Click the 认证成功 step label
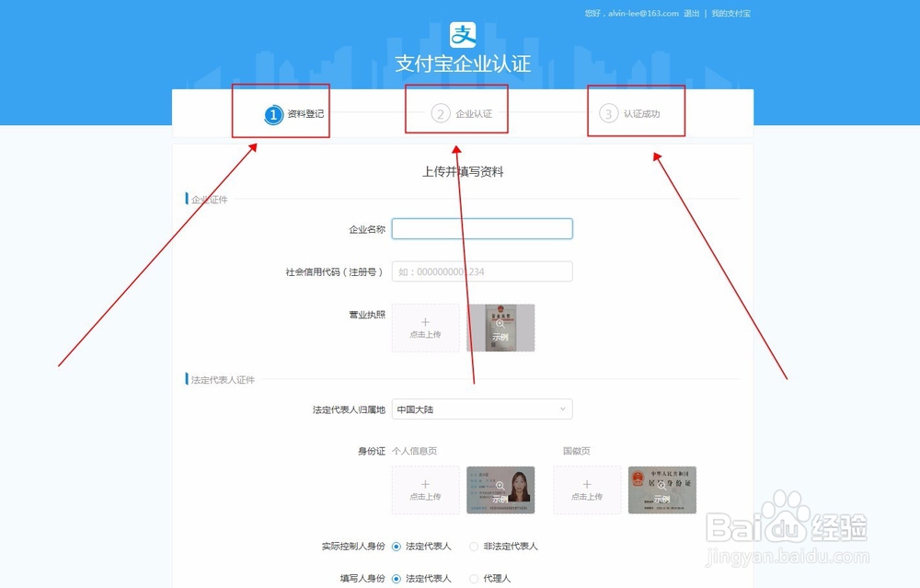The image size is (920, 588). point(641,114)
